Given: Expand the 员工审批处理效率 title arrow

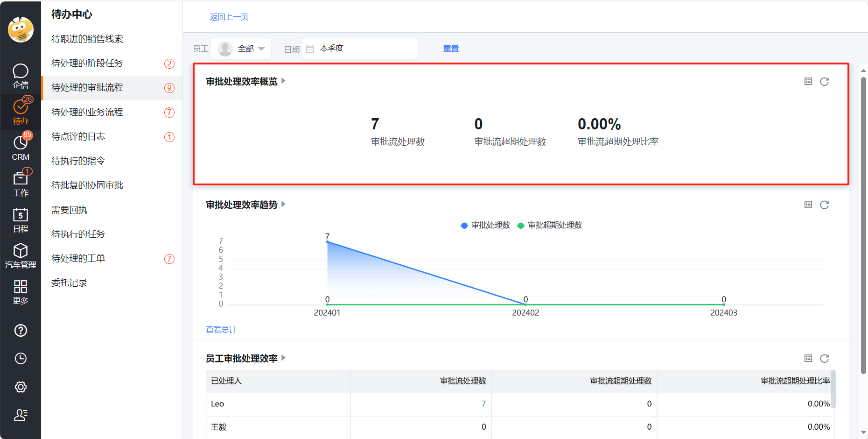Looking at the screenshot, I should (x=283, y=358).
